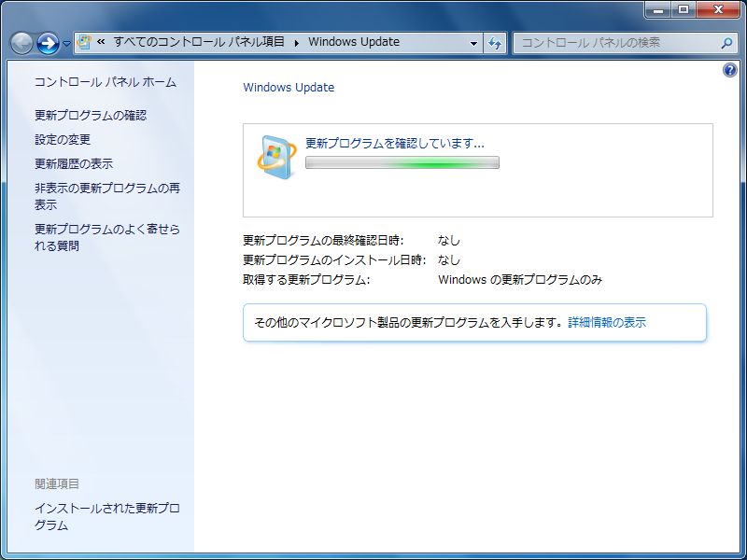Click the Back navigation arrow button

coord(21,43)
